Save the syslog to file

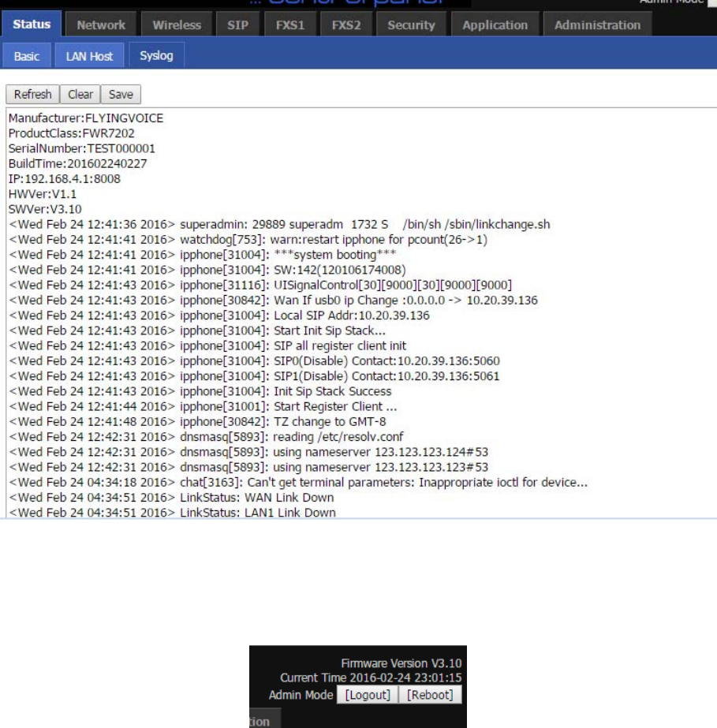pos(121,94)
